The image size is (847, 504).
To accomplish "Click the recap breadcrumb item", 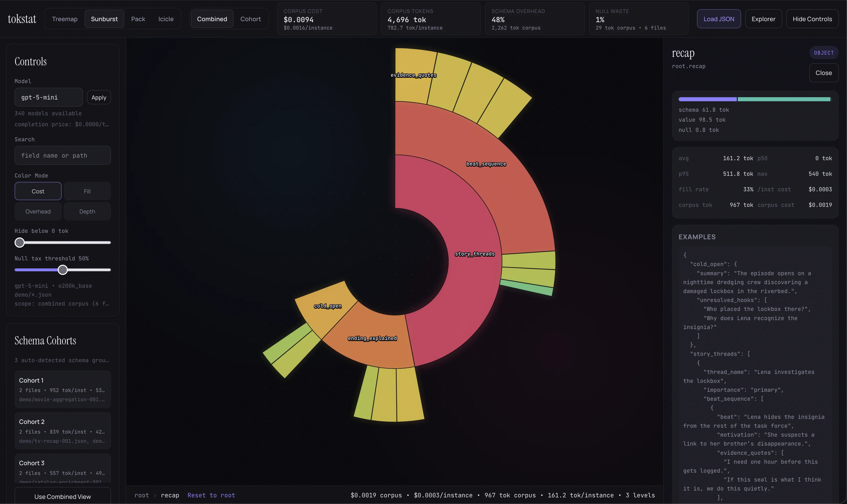I will coord(170,495).
